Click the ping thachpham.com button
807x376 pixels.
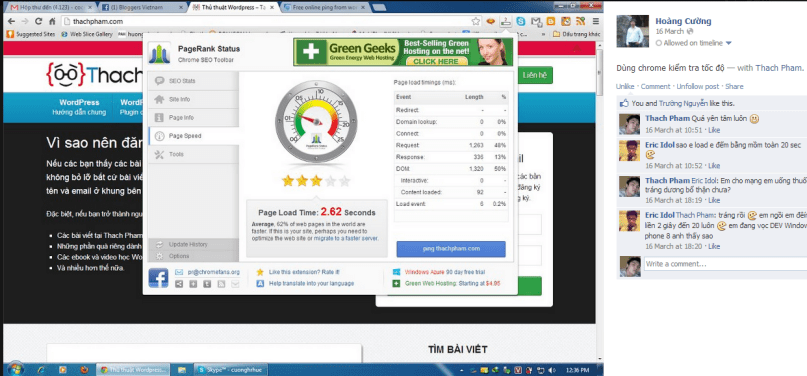pos(451,248)
